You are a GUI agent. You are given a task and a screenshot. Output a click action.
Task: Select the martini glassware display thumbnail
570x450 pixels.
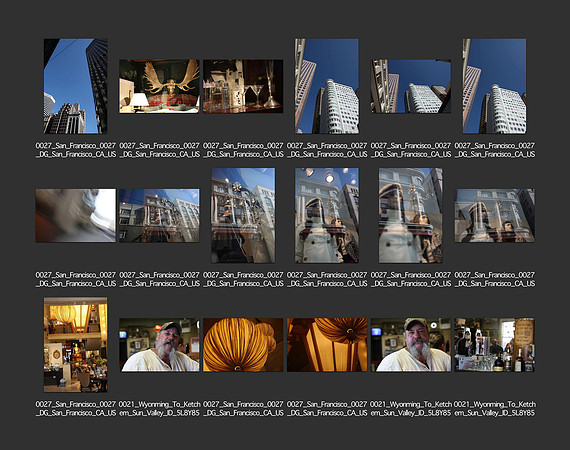243,86
